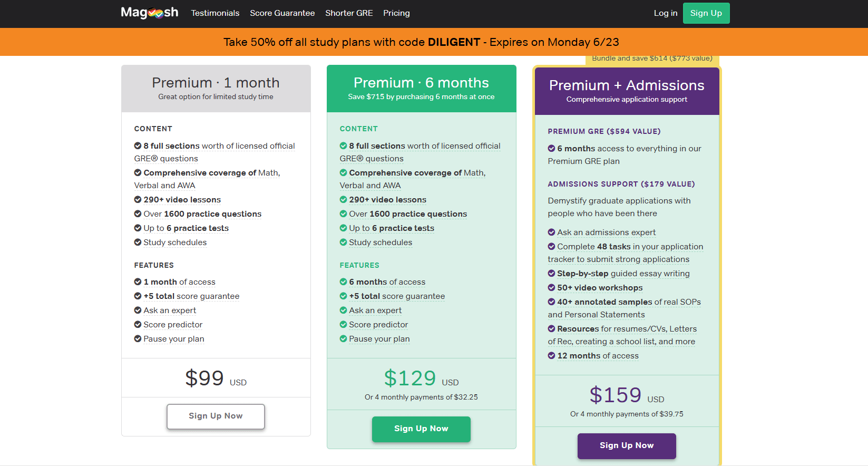Sign up for the $129 six-month plan
Screen dimensions: 868x466
(x=421, y=429)
